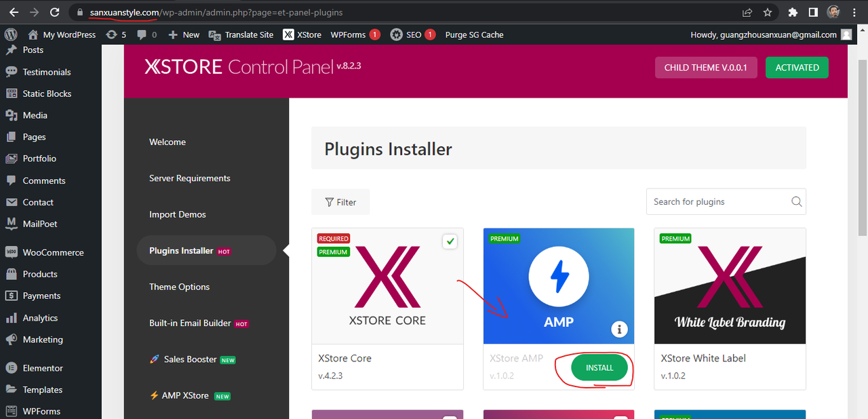Click the browser forward arrow
Viewport: 868px width, 419px height.
click(34, 12)
